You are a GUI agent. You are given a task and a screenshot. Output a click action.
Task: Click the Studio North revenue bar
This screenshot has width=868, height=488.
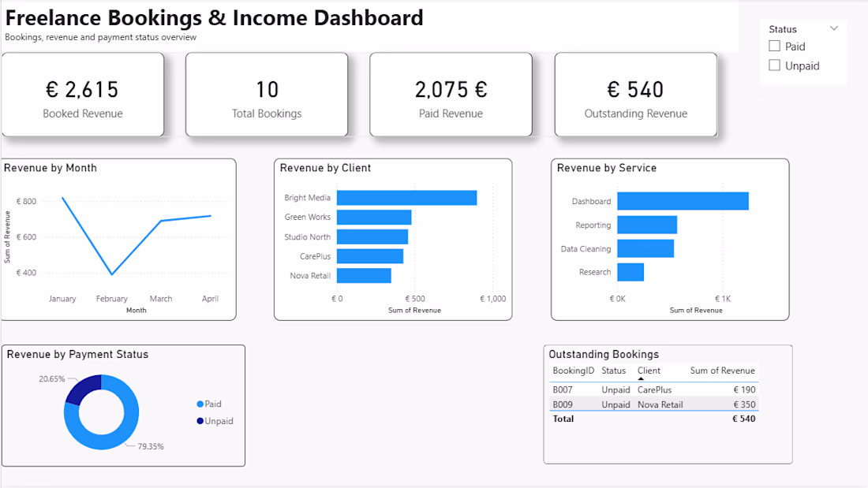(372, 237)
